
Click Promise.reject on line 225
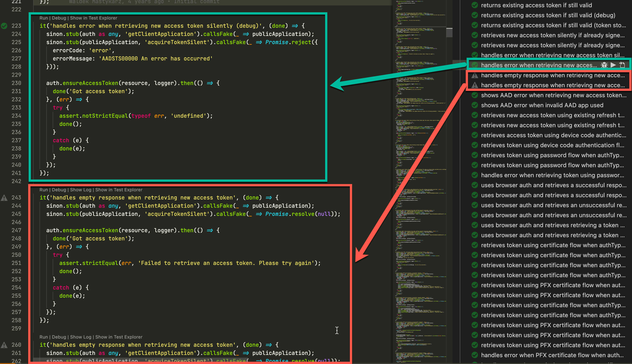288,42
